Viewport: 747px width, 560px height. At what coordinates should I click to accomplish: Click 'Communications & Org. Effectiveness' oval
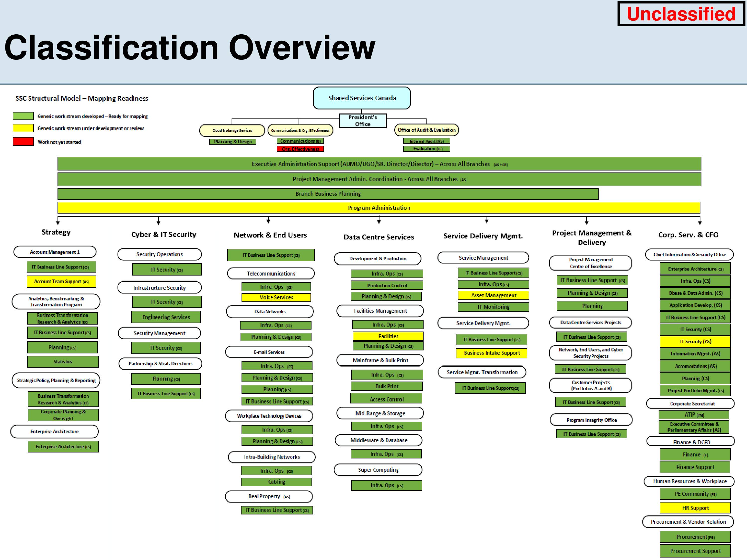click(300, 130)
